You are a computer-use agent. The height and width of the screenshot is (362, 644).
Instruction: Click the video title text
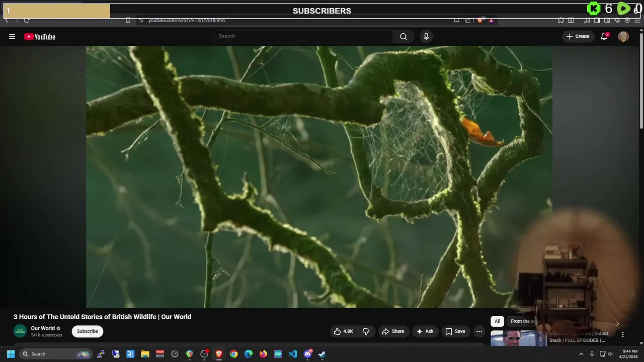pos(102,317)
